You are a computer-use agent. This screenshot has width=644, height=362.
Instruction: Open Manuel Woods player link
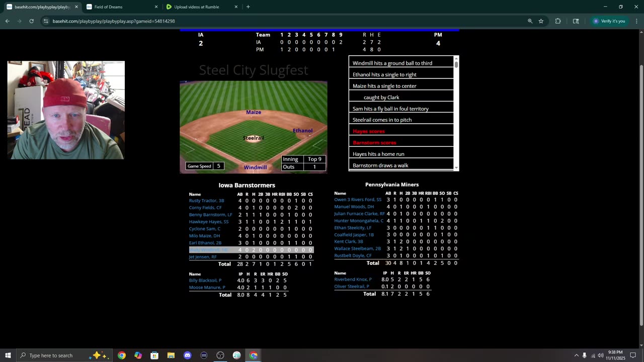click(354, 207)
